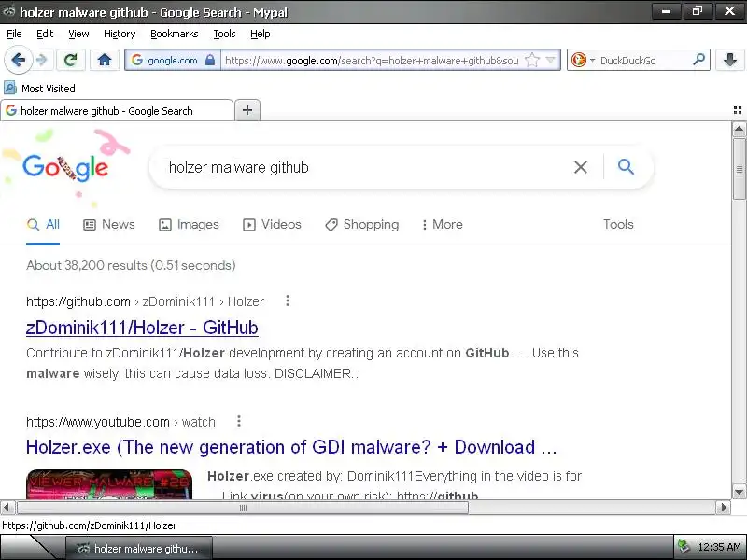Screen dimensions: 747x560
Task: Click the About 38,200 results text
Action: pos(131,265)
